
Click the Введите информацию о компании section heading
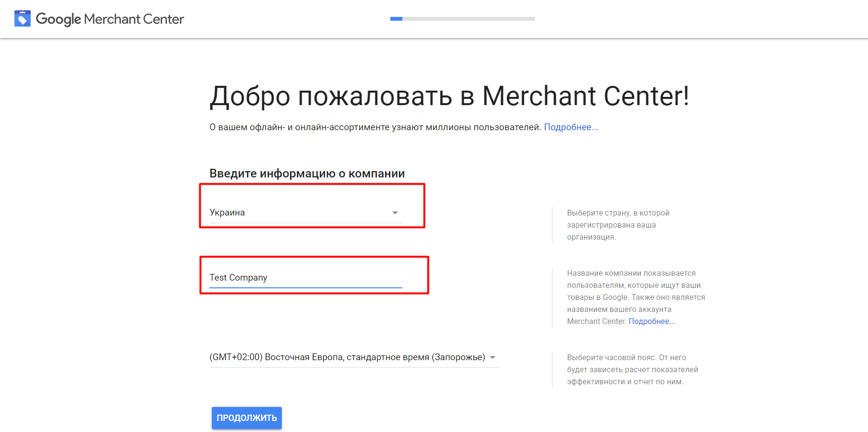[307, 174]
